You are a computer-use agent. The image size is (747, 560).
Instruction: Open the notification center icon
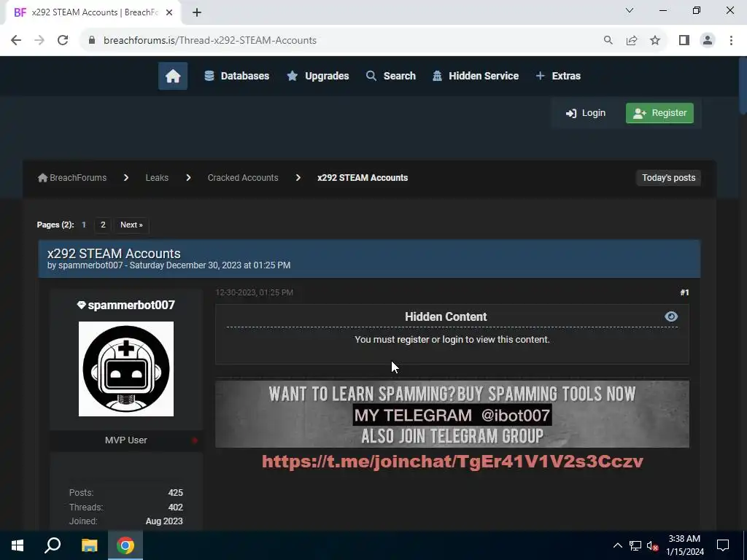723,545
